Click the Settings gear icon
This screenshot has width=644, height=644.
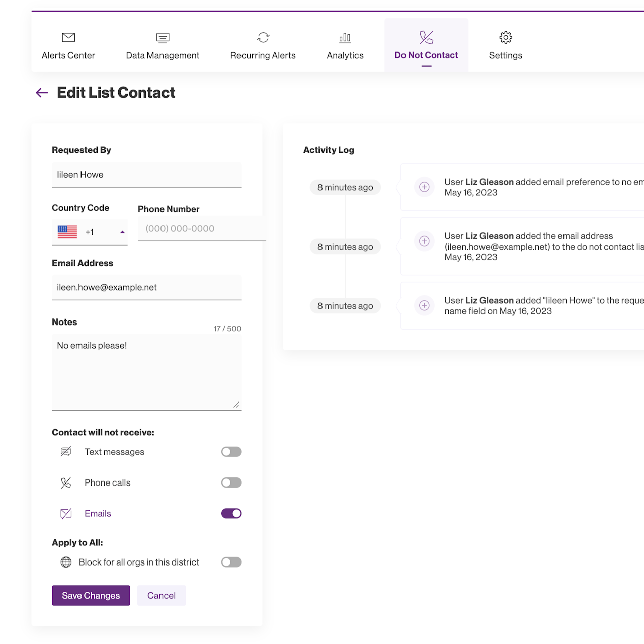coord(506,37)
